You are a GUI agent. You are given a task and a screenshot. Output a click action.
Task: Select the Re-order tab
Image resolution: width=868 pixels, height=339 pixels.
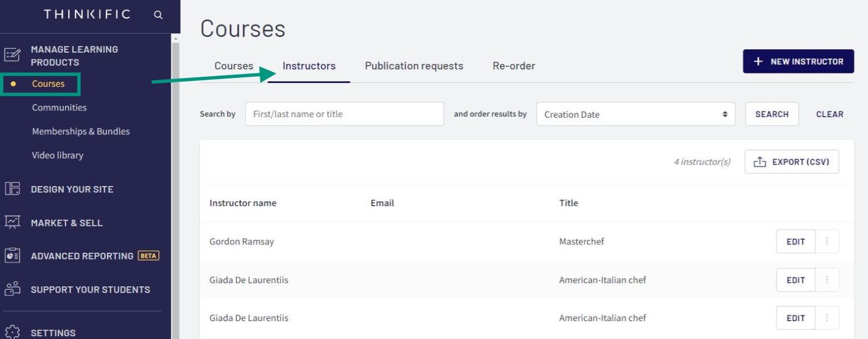[513, 66]
